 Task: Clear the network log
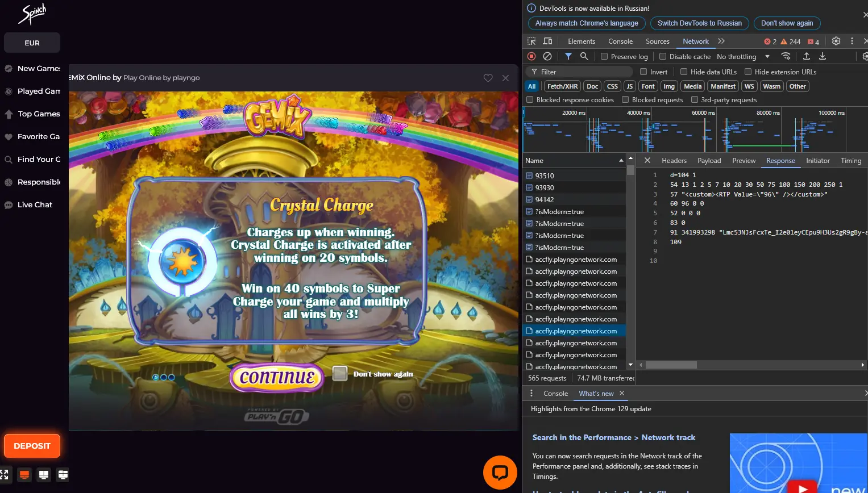tap(547, 56)
